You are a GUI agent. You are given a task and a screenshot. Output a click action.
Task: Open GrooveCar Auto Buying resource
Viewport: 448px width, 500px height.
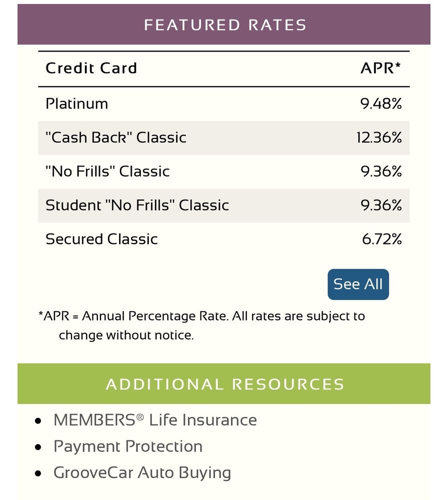142,472
